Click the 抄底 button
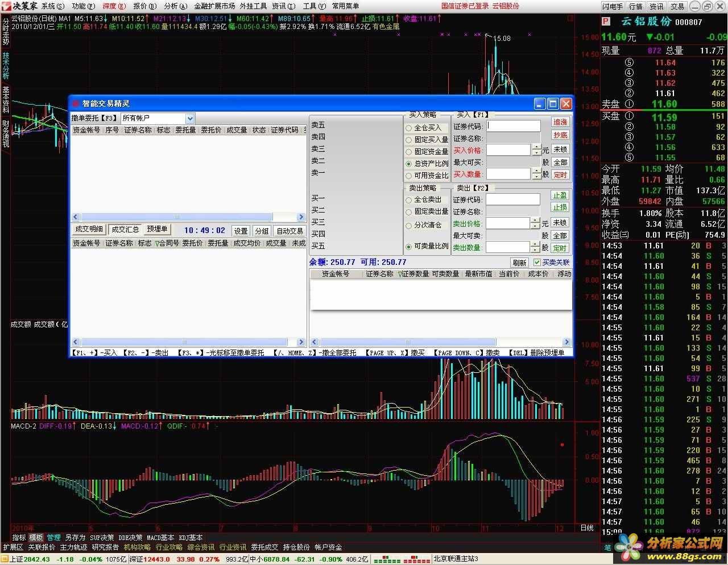 coord(560,135)
